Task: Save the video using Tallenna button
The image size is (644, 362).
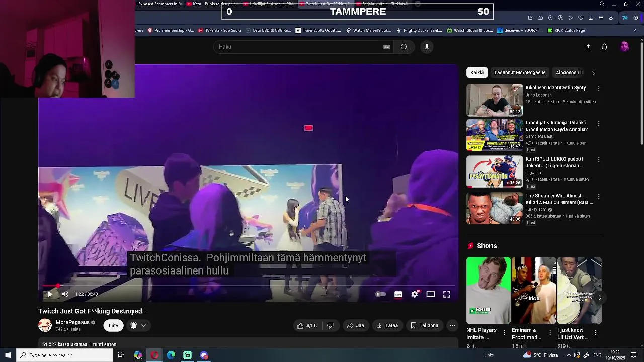Action: point(424,325)
